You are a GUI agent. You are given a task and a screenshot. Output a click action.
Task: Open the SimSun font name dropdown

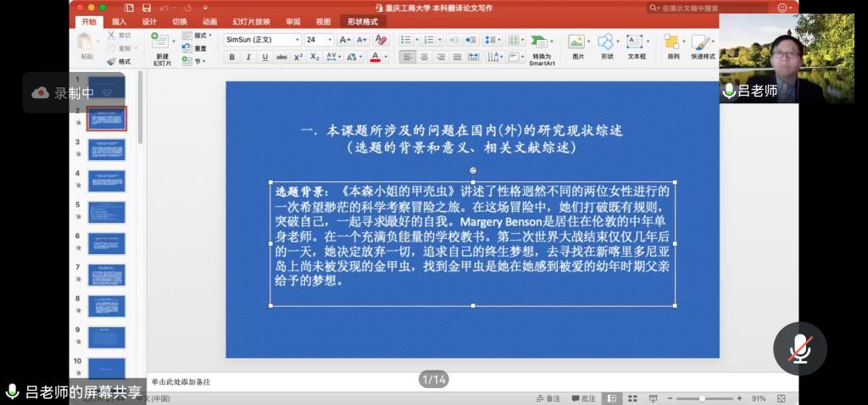297,40
